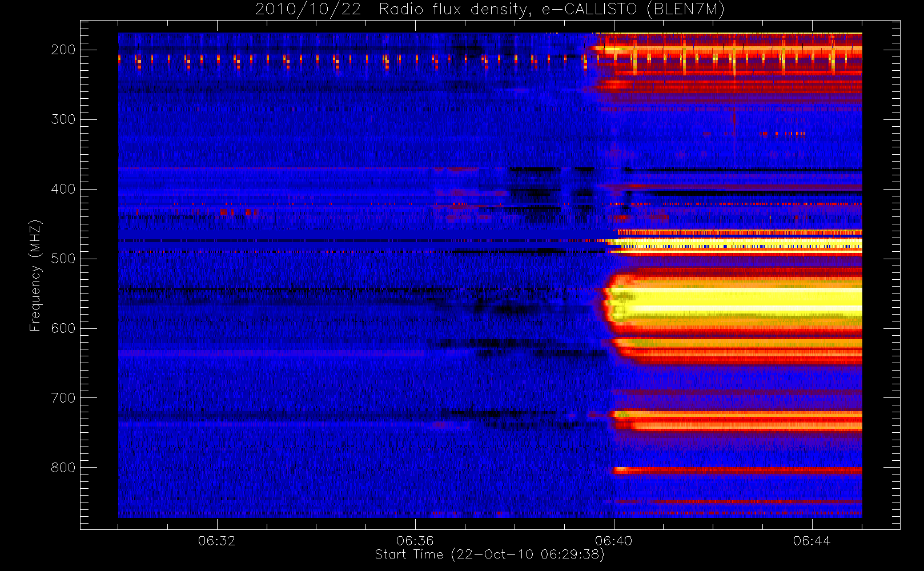Click the 06:40 time tick label
924x571 pixels.
click(x=613, y=541)
